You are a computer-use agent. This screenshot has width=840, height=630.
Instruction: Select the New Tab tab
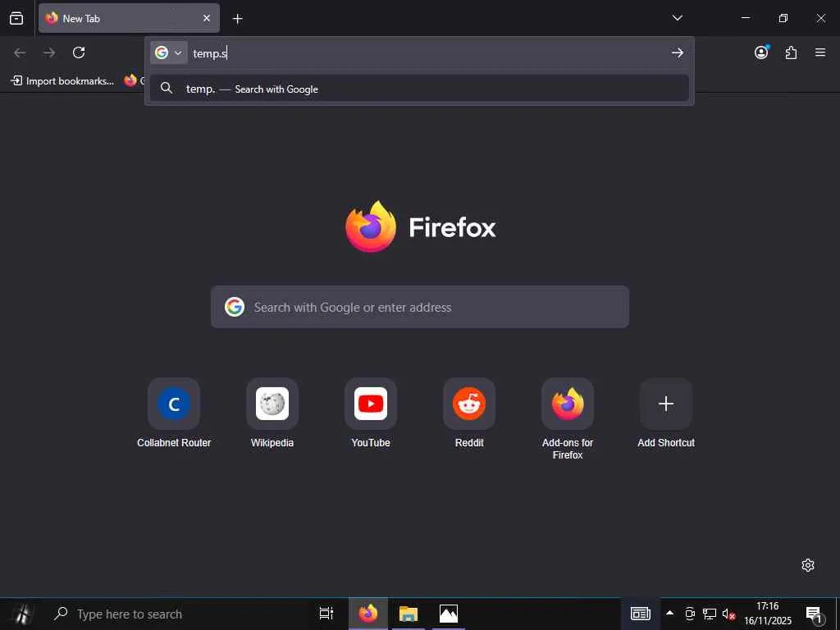(129, 18)
